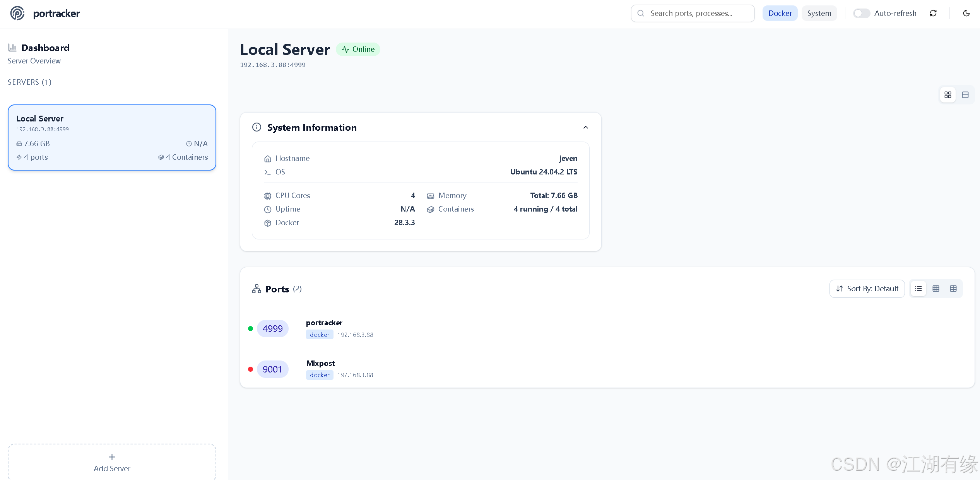Collapse the System Information panel

[x=585, y=127]
